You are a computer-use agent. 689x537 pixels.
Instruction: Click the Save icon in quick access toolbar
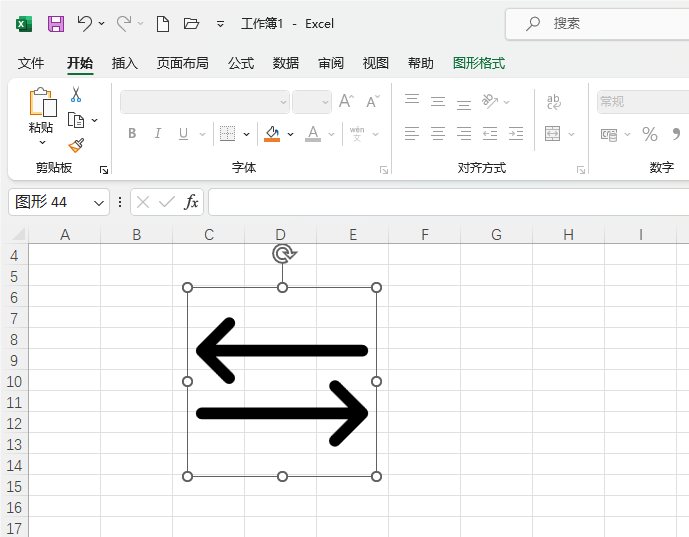point(56,23)
